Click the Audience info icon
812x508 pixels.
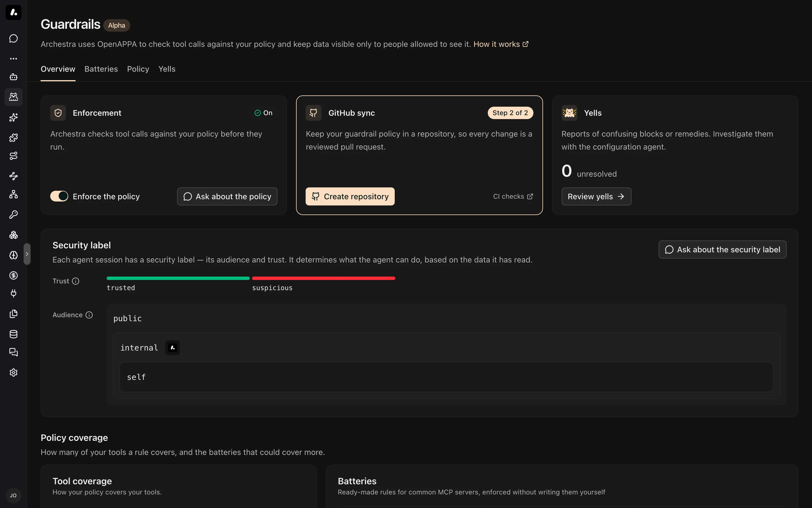[89, 315]
